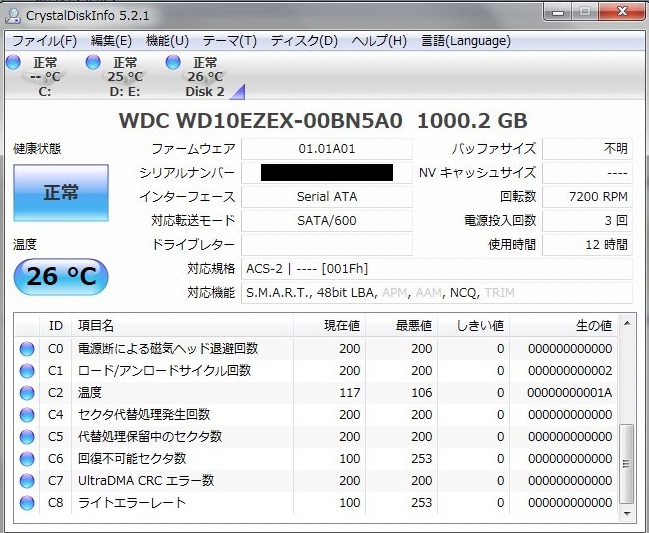Click the current value 117 in row C2
Viewport: 649px width, 533px height.
(x=350, y=393)
